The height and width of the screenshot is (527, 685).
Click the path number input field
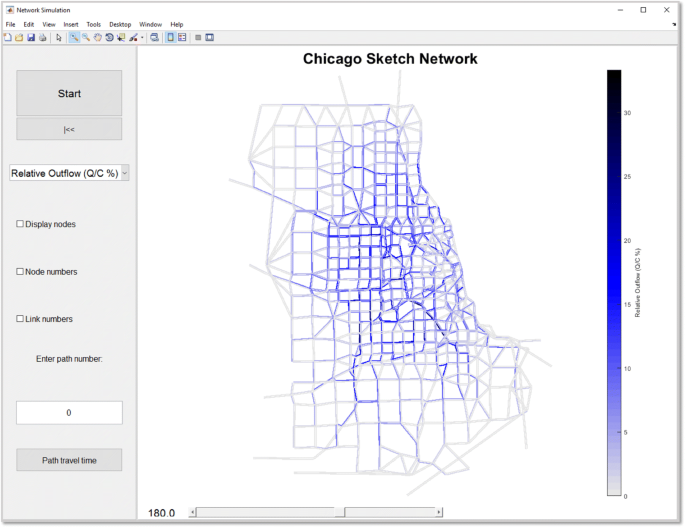(69, 413)
